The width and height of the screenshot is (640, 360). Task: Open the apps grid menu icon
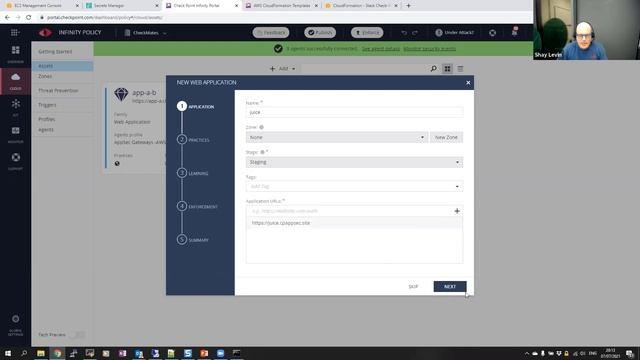coord(15,32)
